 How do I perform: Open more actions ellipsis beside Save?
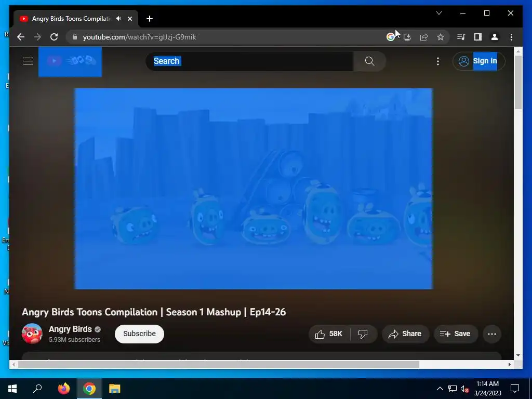click(492, 334)
